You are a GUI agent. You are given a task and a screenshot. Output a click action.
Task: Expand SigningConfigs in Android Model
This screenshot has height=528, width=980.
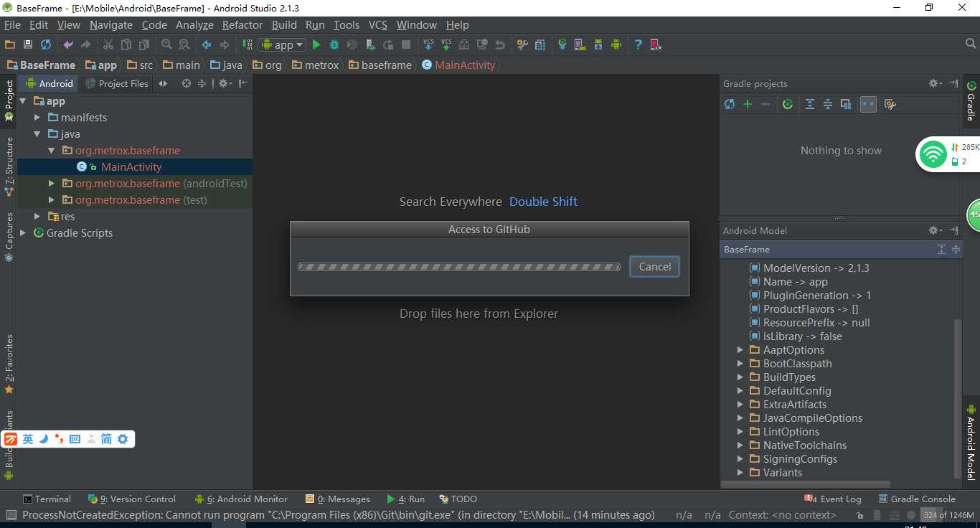pyautogui.click(x=740, y=459)
